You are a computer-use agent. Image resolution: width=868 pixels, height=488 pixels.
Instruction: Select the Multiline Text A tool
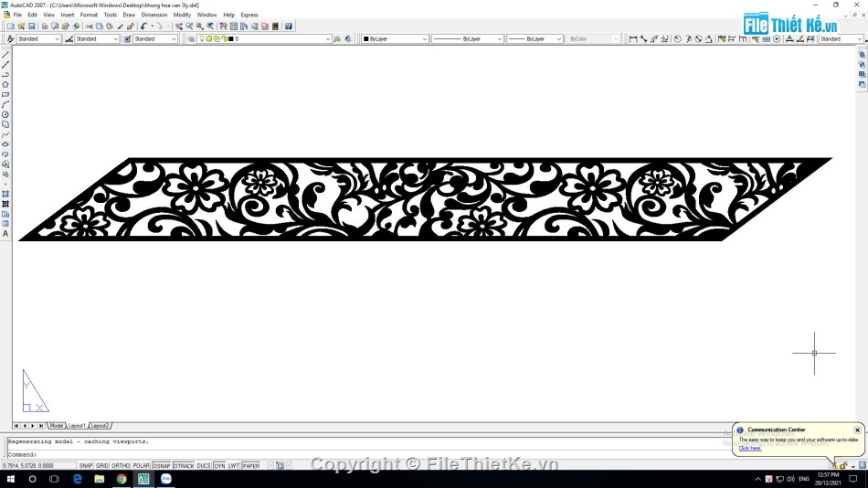[5, 234]
